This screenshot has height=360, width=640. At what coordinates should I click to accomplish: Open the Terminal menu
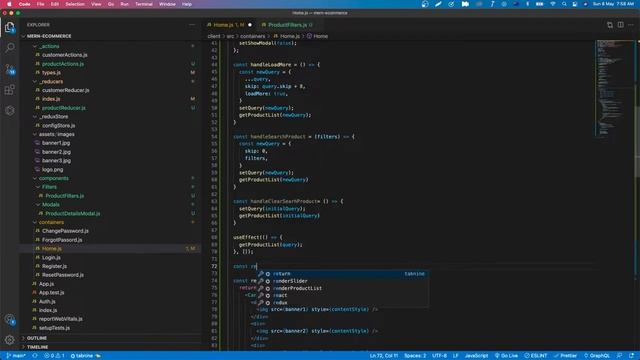click(x=144, y=4)
